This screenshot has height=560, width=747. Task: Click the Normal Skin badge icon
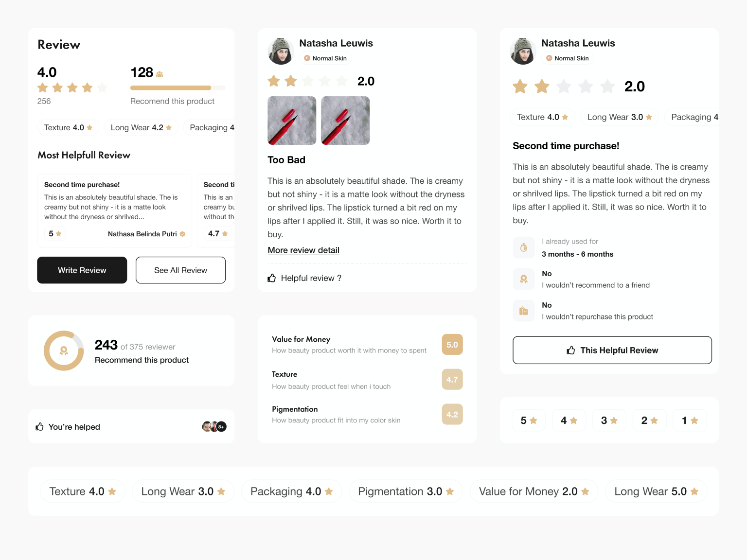tap(307, 58)
